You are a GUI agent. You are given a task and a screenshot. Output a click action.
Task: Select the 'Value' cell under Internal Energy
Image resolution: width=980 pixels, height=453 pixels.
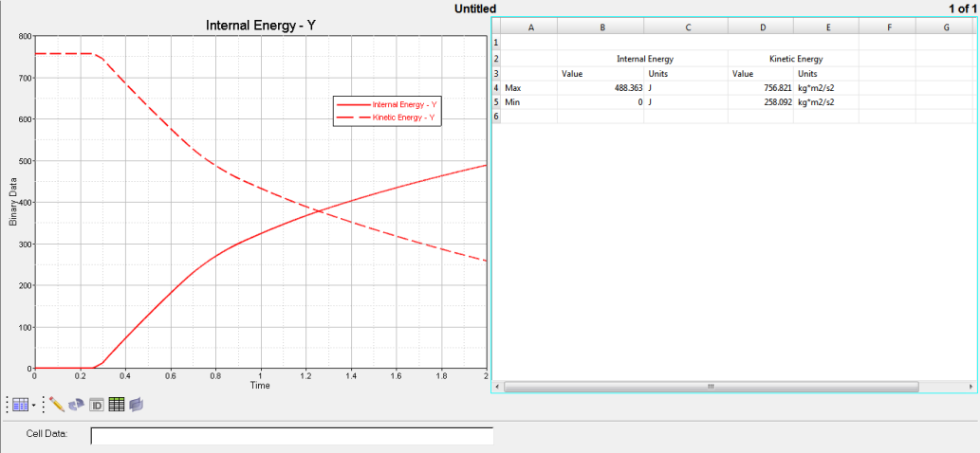click(601, 74)
